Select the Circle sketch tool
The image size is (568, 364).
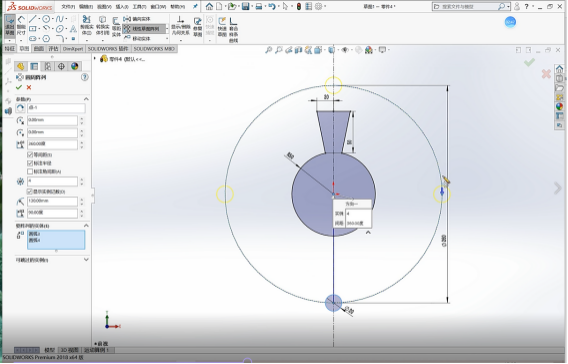[46, 19]
